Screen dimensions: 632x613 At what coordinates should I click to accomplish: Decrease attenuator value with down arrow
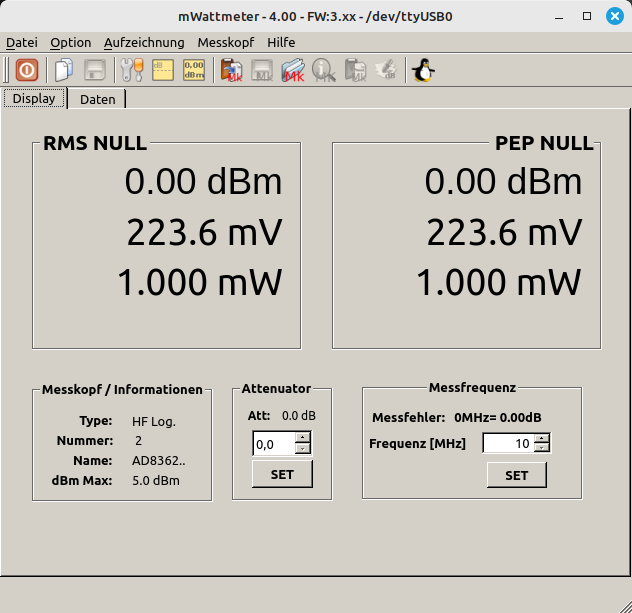tap(302, 448)
